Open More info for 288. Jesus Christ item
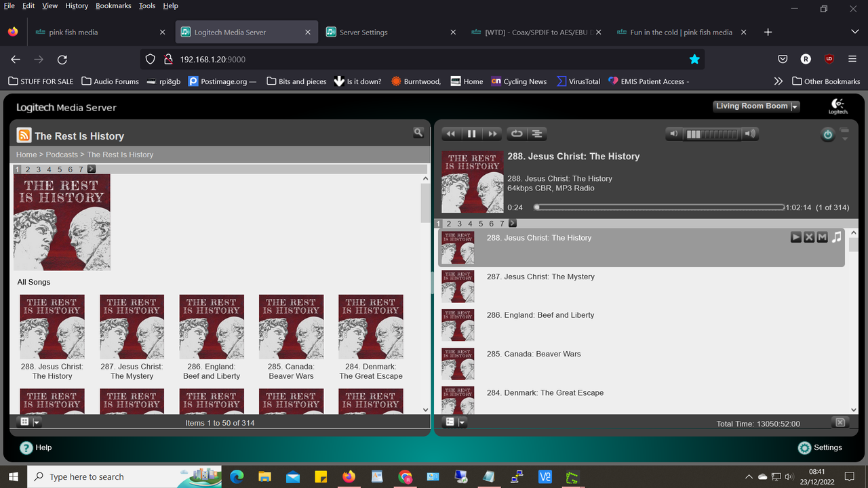This screenshot has height=488, width=868. pyautogui.click(x=822, y=237)
